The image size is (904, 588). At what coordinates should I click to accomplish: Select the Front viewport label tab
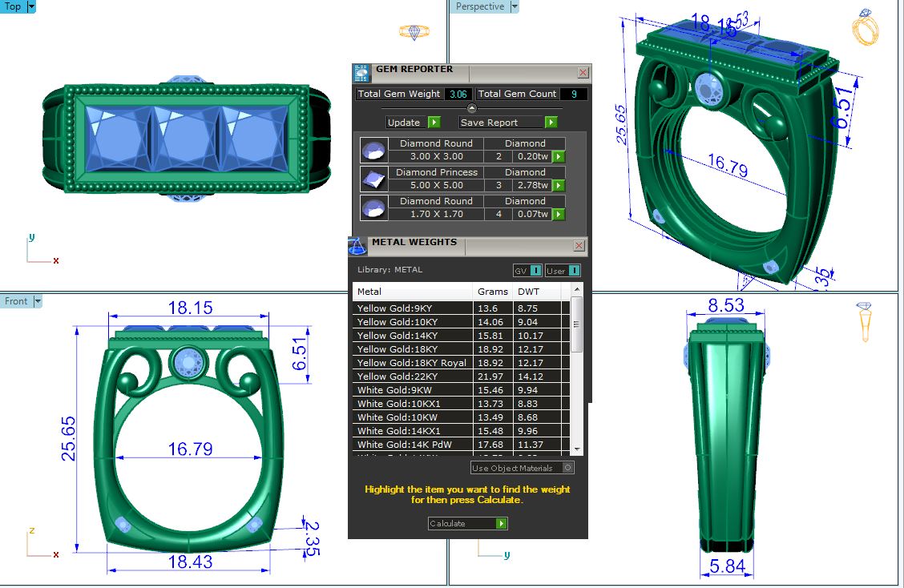pyautogui.click(x=16, y=301)
